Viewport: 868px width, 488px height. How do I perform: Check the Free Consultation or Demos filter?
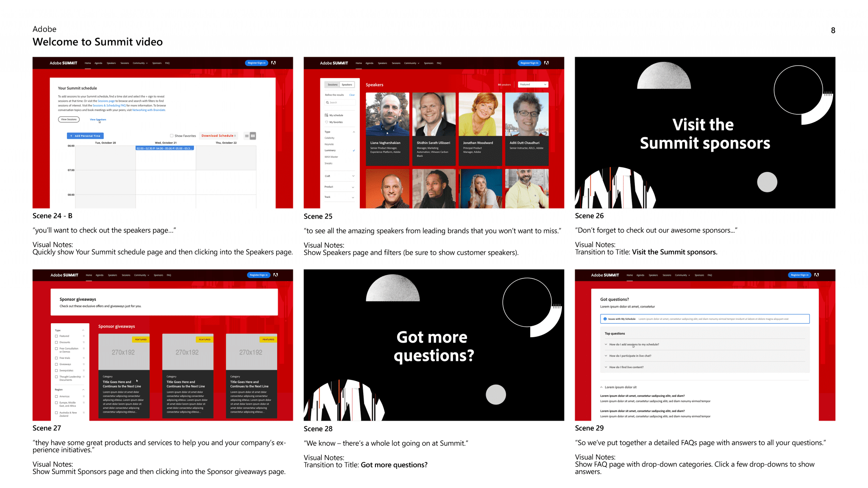click(x=56, y=349)
